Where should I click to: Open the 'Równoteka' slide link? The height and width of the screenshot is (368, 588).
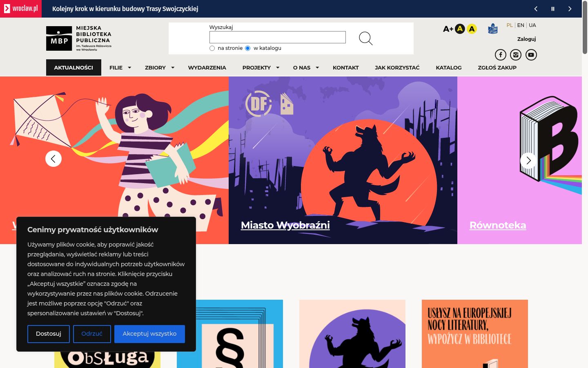tap(498, 225)
